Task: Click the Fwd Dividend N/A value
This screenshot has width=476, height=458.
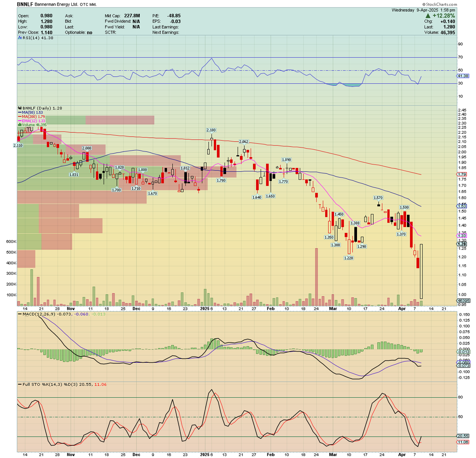Action: 136,21
